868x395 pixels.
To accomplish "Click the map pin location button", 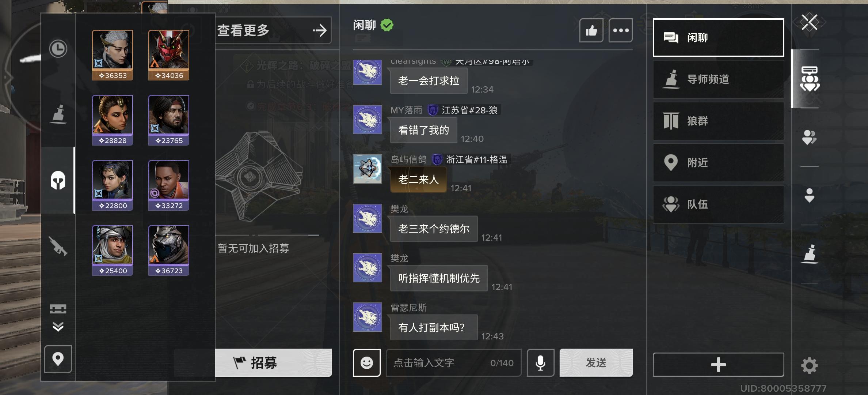I will click(58, 359).
